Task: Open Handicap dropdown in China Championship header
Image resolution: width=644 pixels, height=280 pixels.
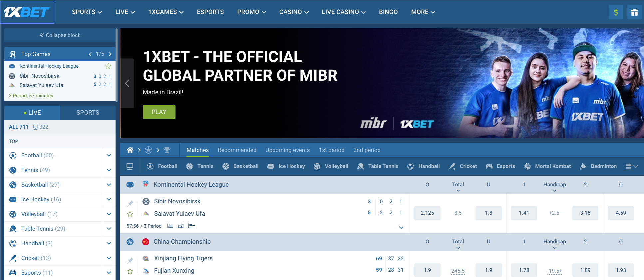Action: click(x=555, y=244)
